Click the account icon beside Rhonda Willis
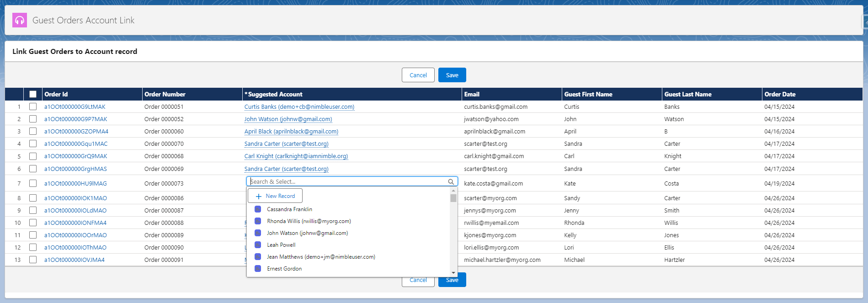Image resolution: width=868 pixels, height=303 pixels. tap(258, 221)
